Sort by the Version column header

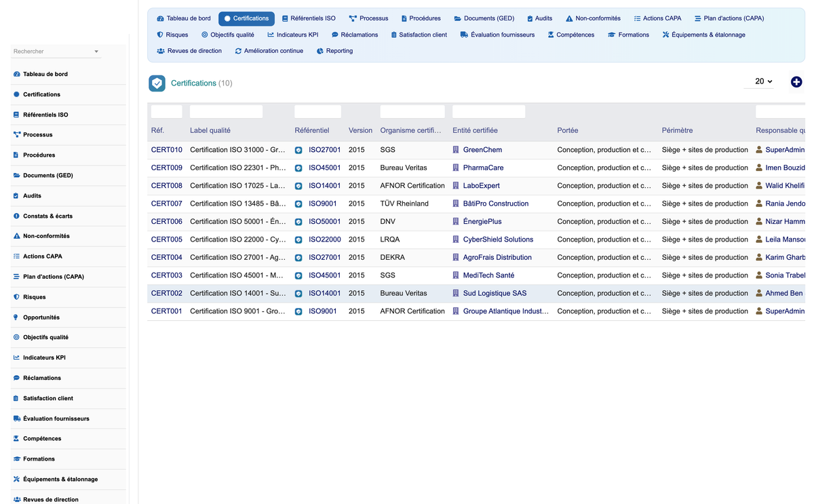pos(360,130)
